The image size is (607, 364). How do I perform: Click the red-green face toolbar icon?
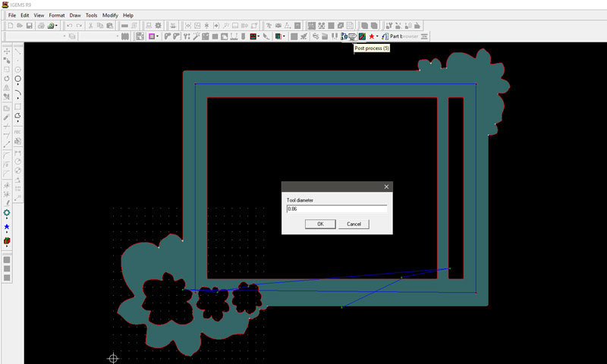point(253,36)
